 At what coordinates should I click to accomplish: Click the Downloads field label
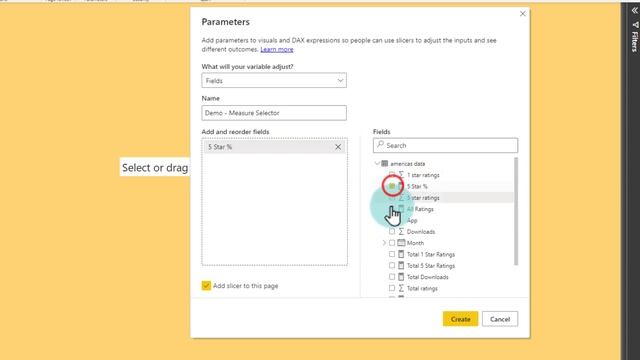(x=421, y=231)
